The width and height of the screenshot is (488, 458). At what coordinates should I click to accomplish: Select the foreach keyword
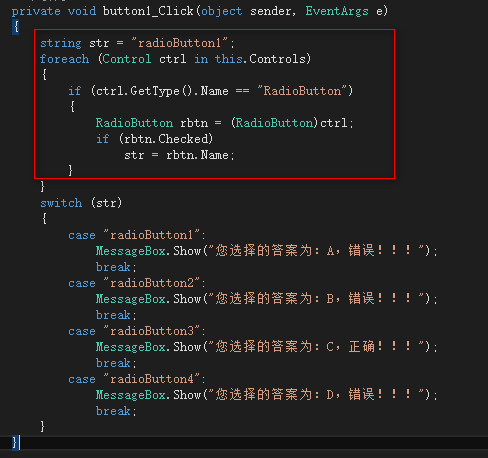(x=64, y=59)
